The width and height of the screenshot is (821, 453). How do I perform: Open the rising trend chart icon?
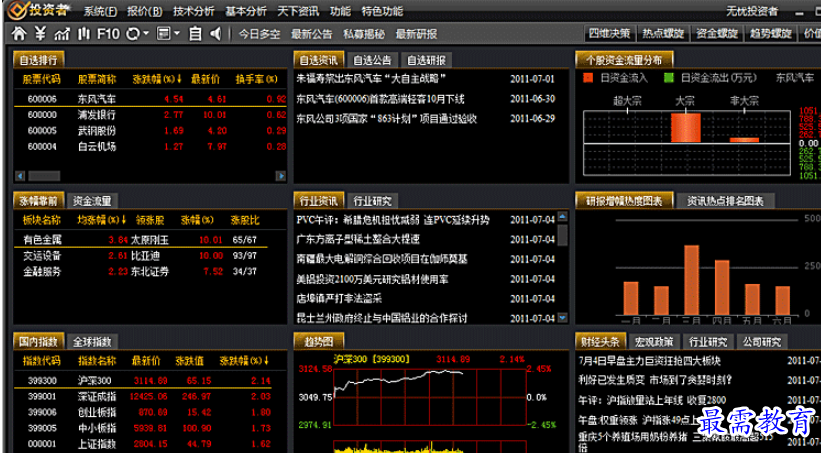(x=62, y=34)
